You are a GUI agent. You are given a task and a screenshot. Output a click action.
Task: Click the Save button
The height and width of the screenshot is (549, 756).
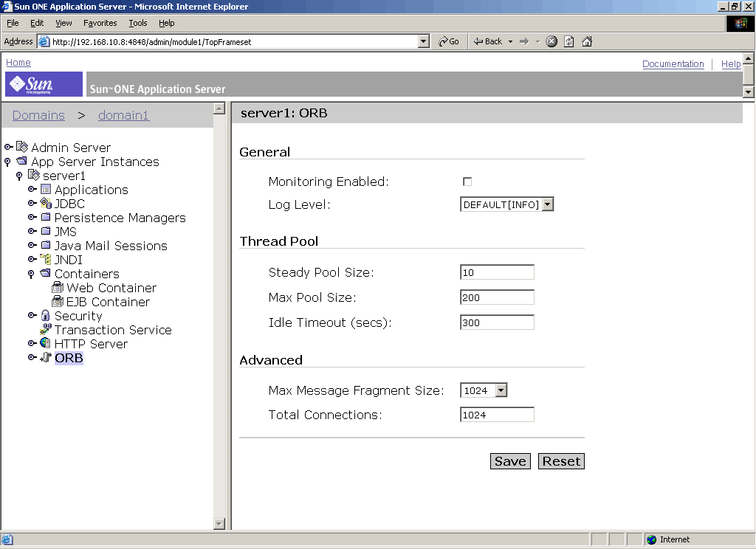510,461
